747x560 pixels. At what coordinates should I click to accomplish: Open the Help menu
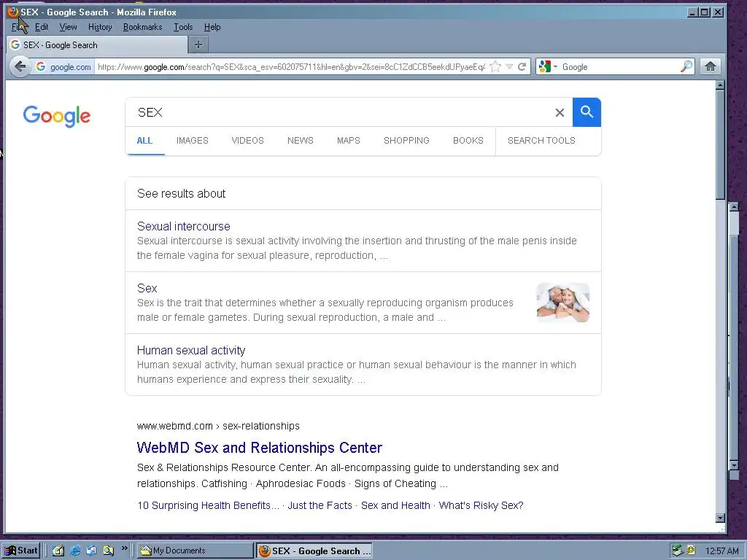[x=212, y=27]
